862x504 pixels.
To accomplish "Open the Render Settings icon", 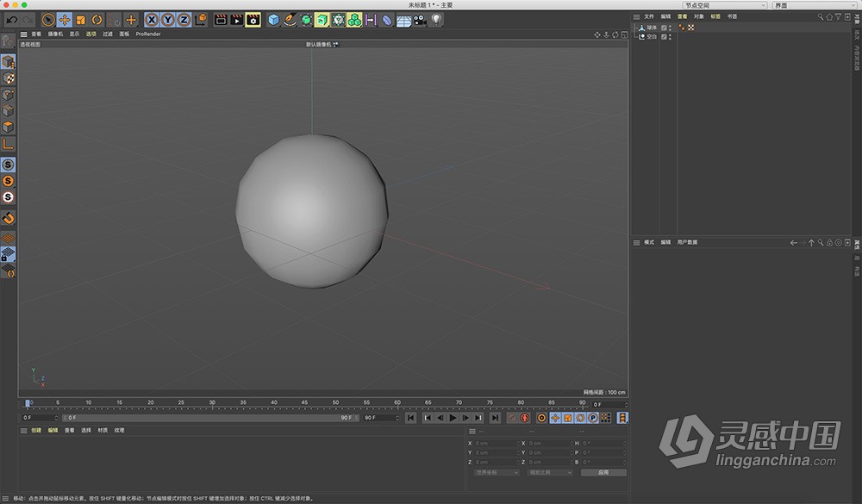I will [x=252, y=19].
